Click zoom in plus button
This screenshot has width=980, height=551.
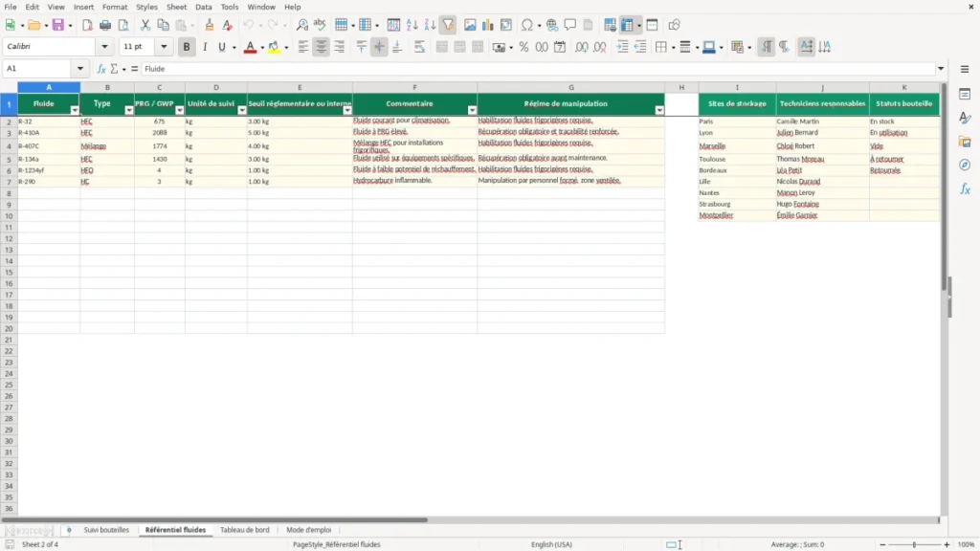(x=947, y=544)
